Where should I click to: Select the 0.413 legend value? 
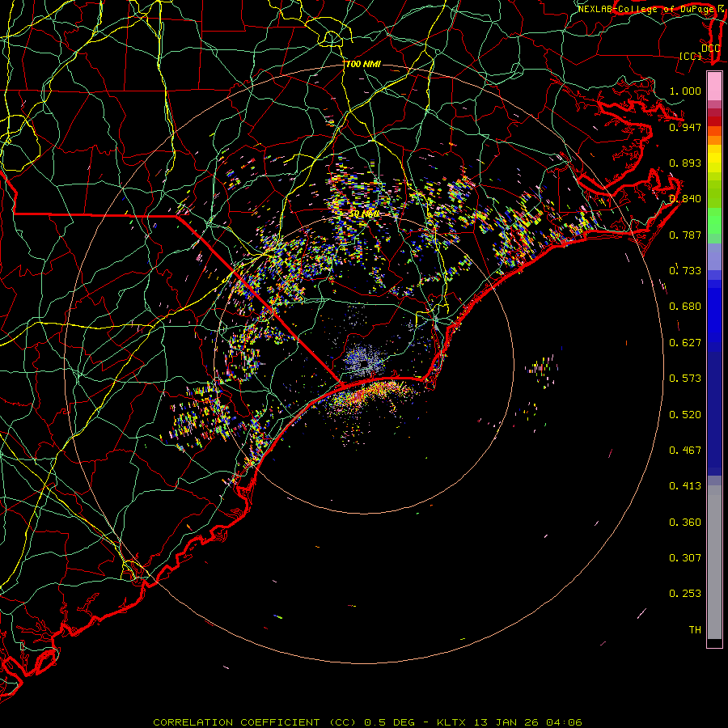point(685,486)
